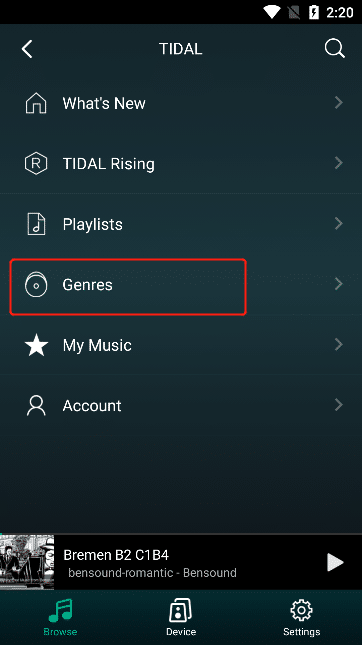Image resolution: width=362 pixels, height=645 pixels.
Task: Tap the My Music star icon
Action: coord(36,345)
